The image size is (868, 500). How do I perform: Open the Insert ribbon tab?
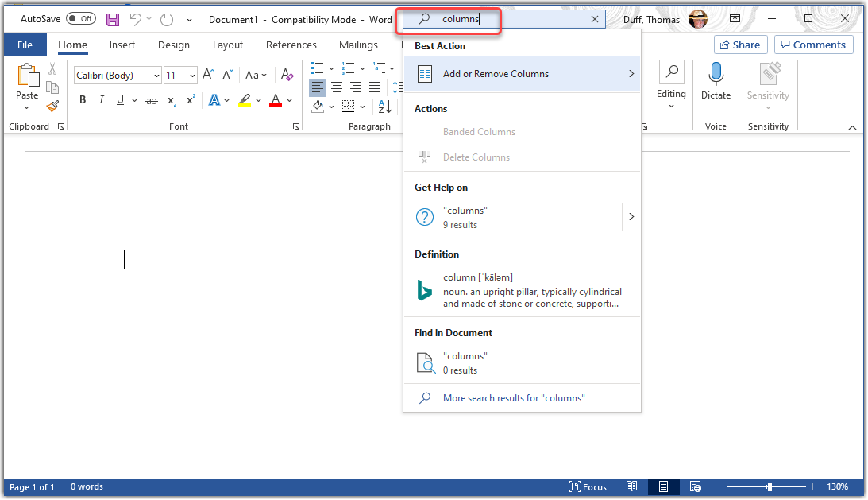point(122,45)
